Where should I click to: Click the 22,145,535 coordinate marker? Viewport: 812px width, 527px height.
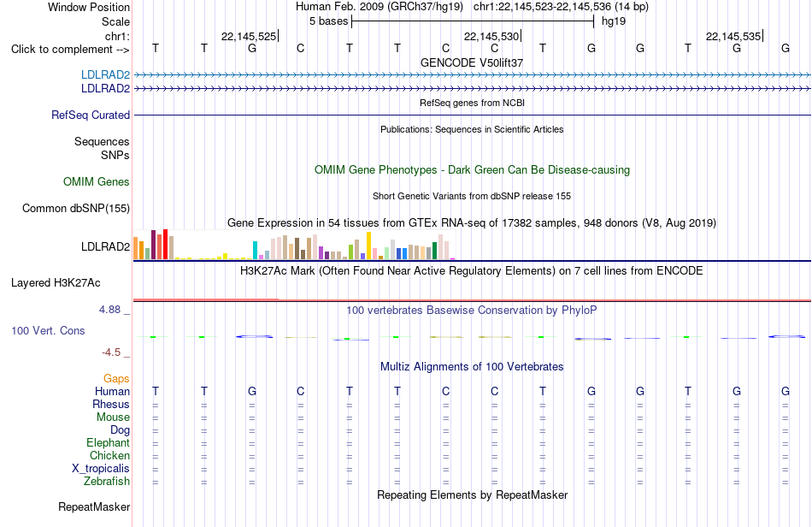(x=733, y=36)
